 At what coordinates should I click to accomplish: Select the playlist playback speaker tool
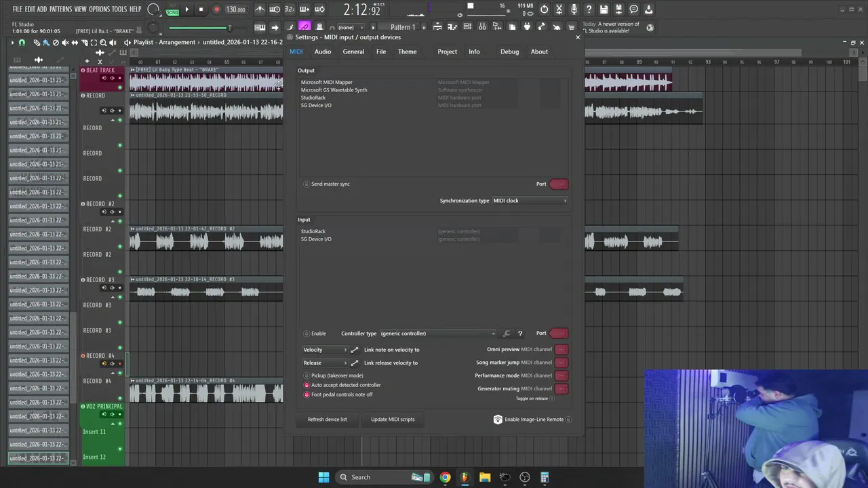coord(112,43)
